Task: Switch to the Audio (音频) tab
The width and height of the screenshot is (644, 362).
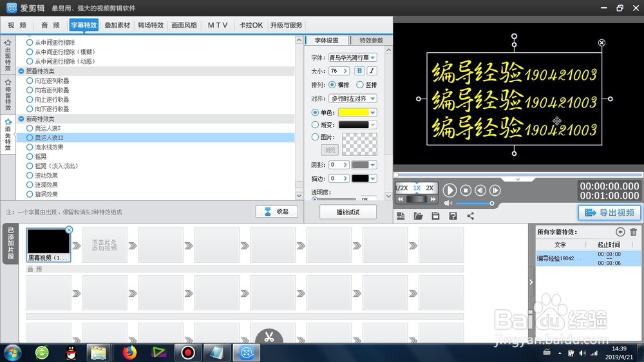Action: (50, 25)
